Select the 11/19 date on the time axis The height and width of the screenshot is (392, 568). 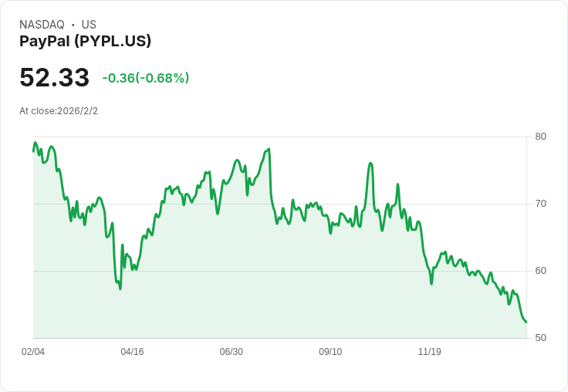click(x=430, y=351)
